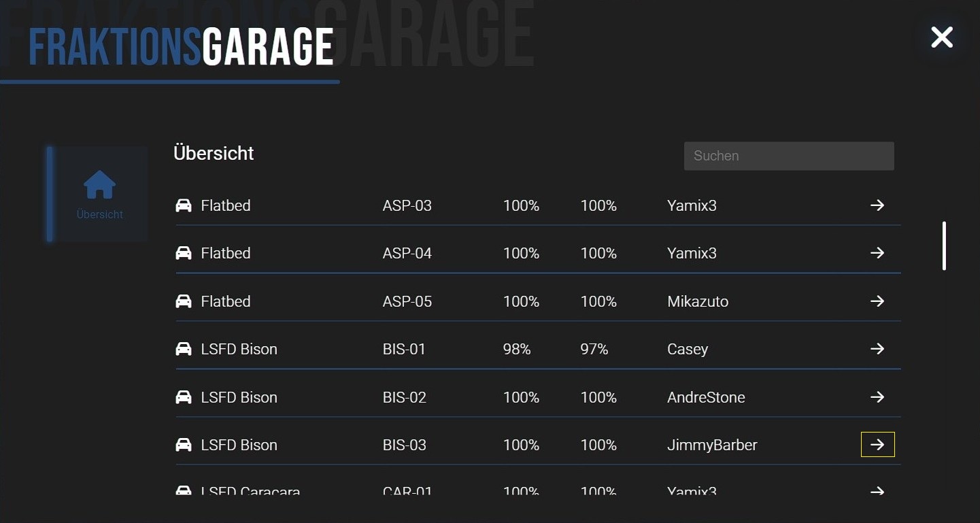Click the home icon in sidebar
Image resolution: width=980 pixels, height=523 pixels.
click(100, 185)
